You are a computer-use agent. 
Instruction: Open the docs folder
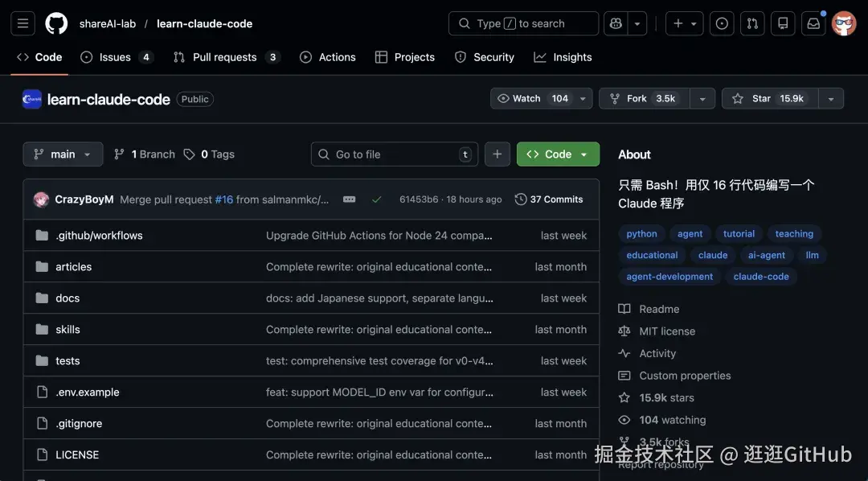click(68, 298)
